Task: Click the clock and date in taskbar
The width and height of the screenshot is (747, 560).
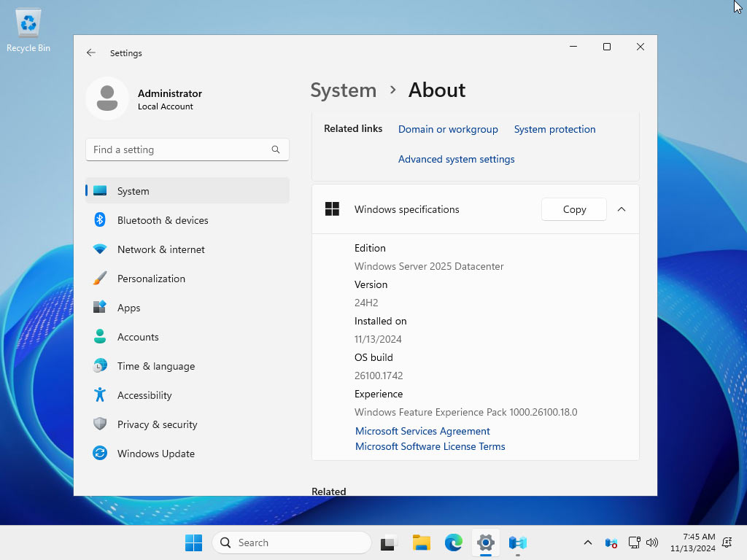Action: tap(693, 542)
